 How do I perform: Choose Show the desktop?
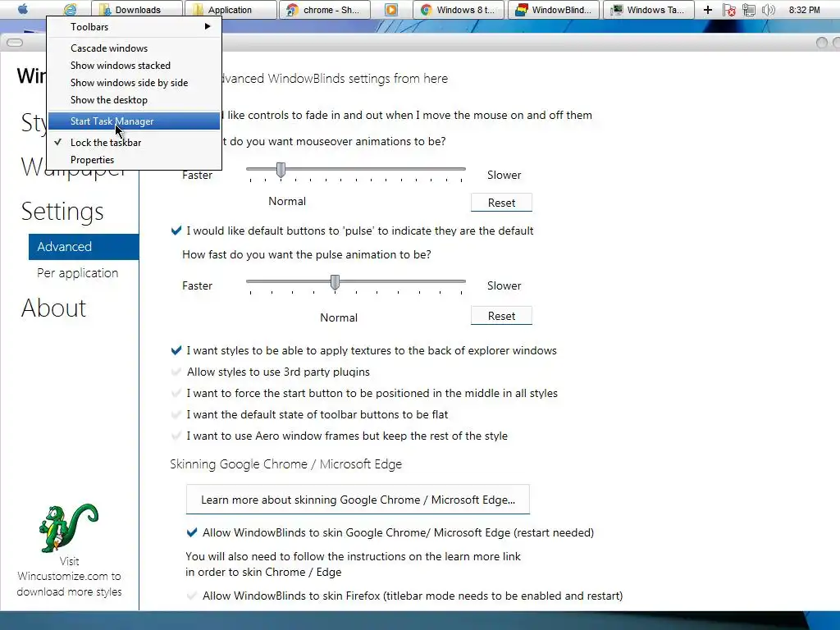tap(134, 99)
